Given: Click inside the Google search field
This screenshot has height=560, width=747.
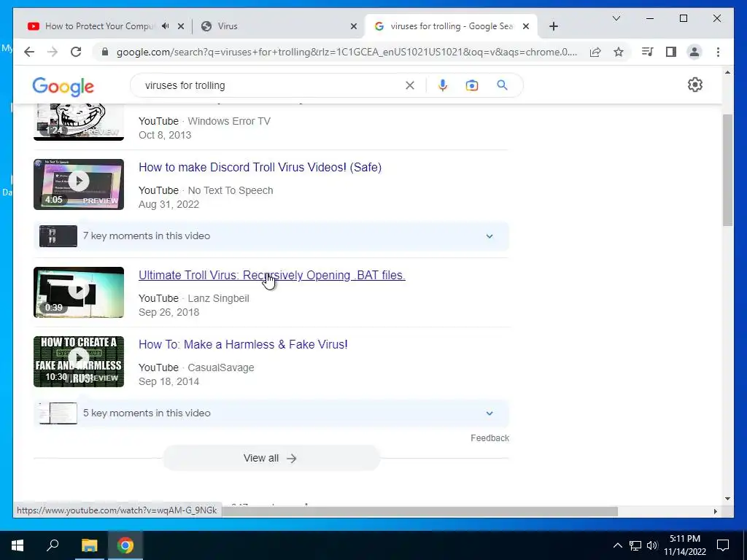Looking at the screenshot, I should point(271,85).
